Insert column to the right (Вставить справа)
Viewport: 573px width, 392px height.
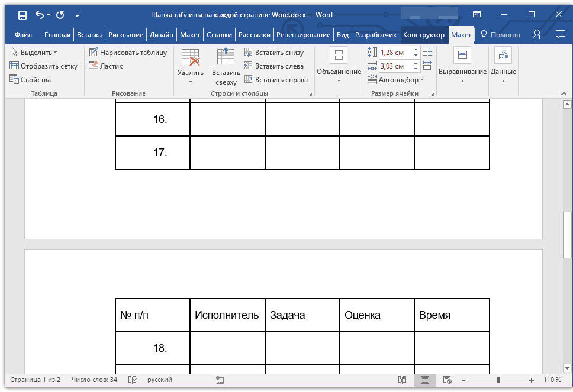tap(275, 80)
